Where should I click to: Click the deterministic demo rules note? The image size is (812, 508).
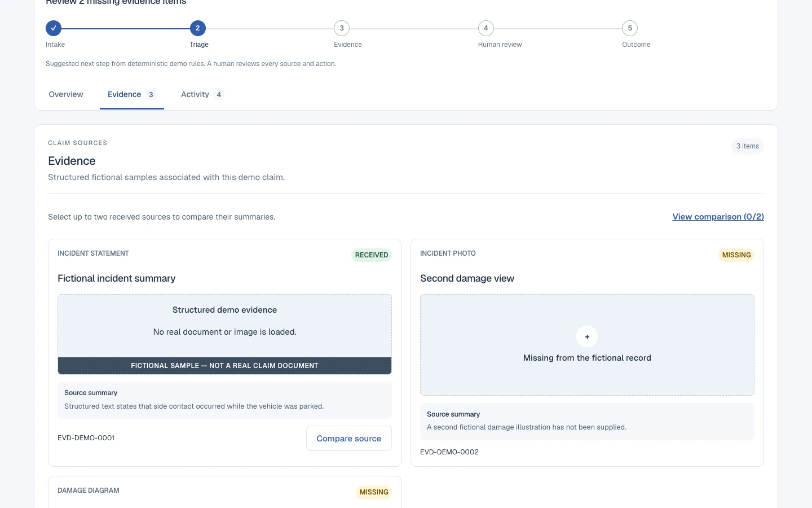coord(191,64)
